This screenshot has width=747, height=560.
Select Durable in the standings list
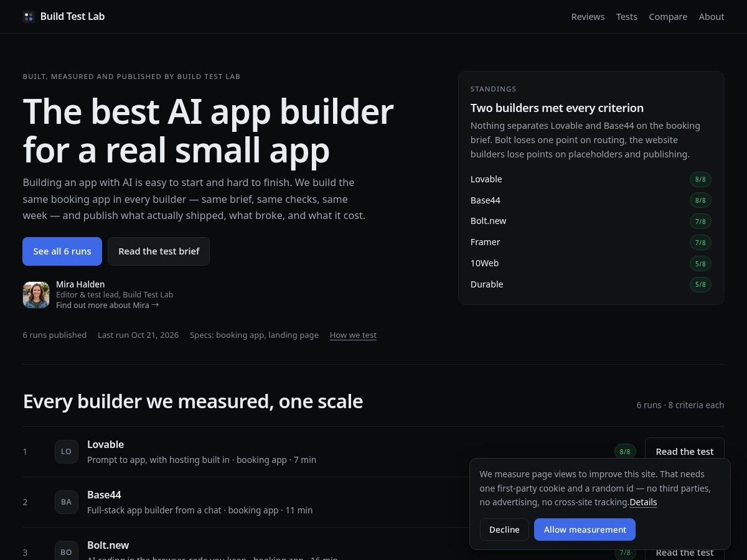[487, 284]
